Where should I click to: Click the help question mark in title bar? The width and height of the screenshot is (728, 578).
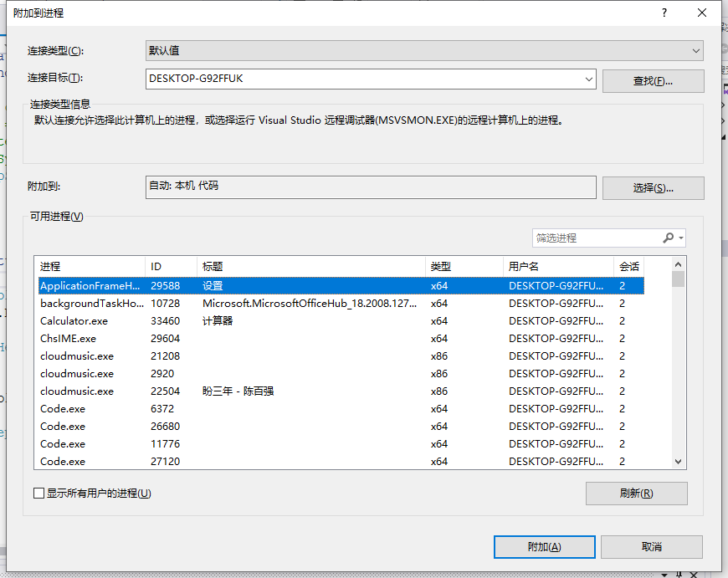(664, 13)
